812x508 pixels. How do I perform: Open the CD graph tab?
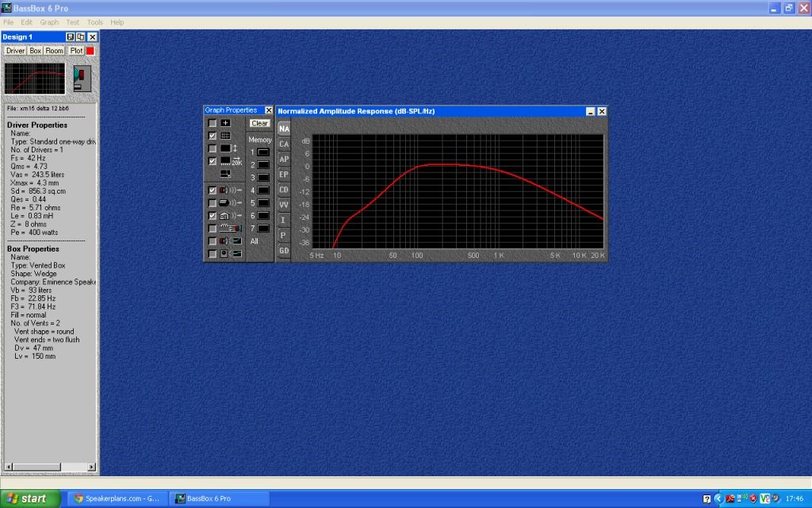coord(284,190)
